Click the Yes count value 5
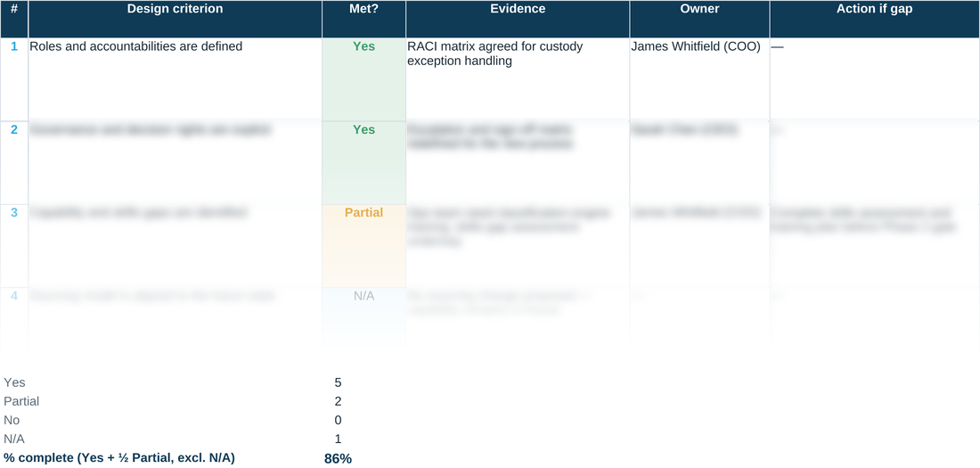980x468 pixels. tap(339, 382)
